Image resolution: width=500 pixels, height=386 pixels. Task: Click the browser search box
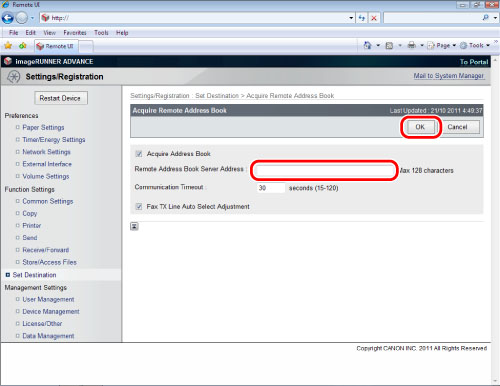point(432,18)
